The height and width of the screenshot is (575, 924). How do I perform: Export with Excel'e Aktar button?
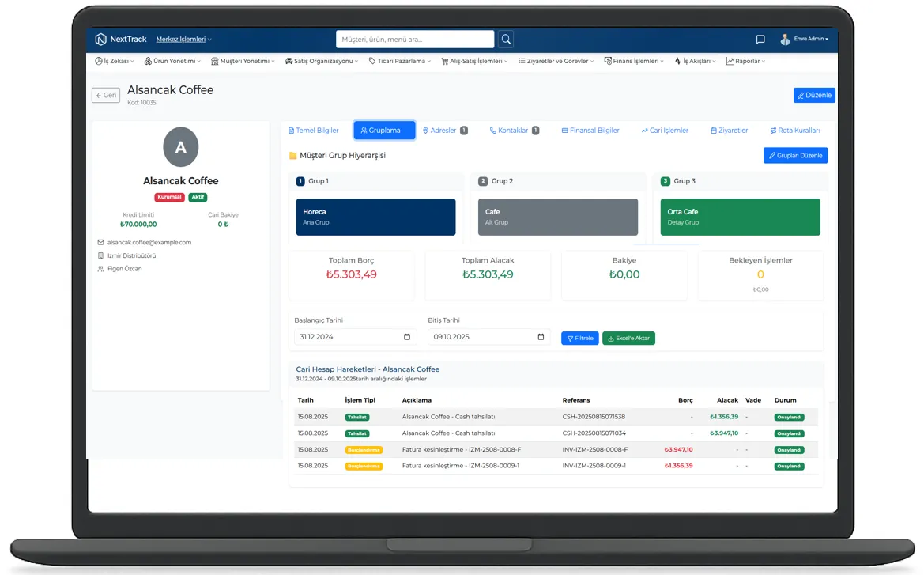[x=628, y=338]
